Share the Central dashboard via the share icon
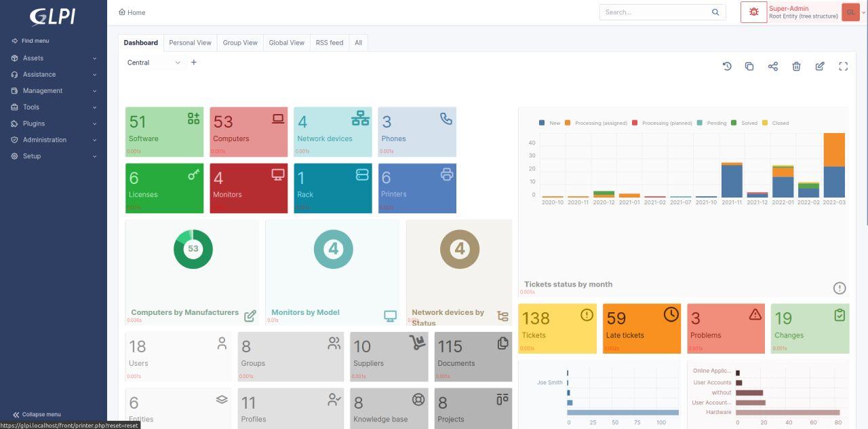The height and width of the screenshot is (429, 868). pyautogui.click(x=773, y=66)
